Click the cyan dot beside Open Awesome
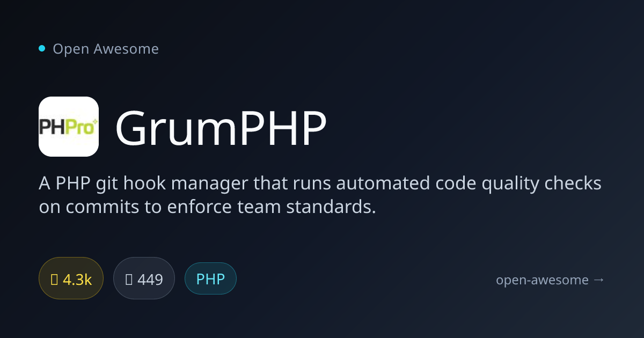644x338 pixels. 42,48
